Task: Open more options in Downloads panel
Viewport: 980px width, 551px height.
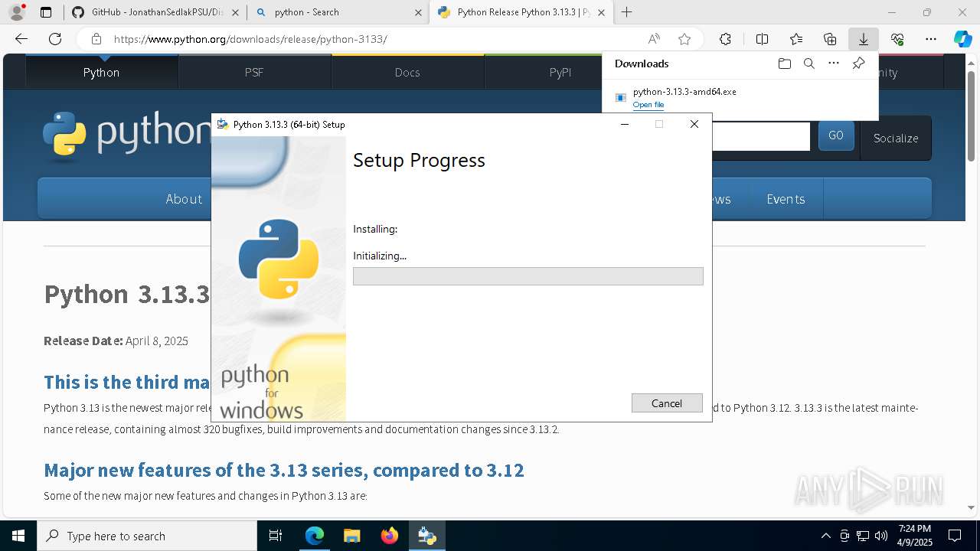Action: click(x=834, y=64)
